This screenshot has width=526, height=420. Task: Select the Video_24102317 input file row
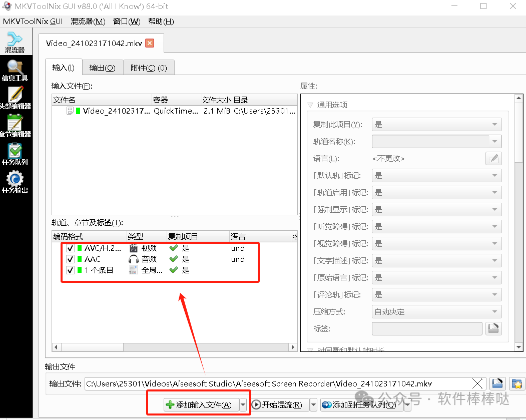click(175, 111)
